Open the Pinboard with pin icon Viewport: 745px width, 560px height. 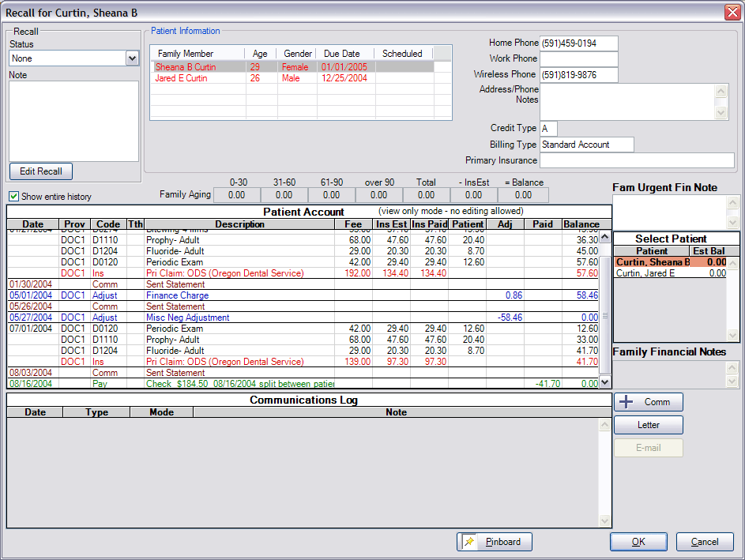(495, 542)
